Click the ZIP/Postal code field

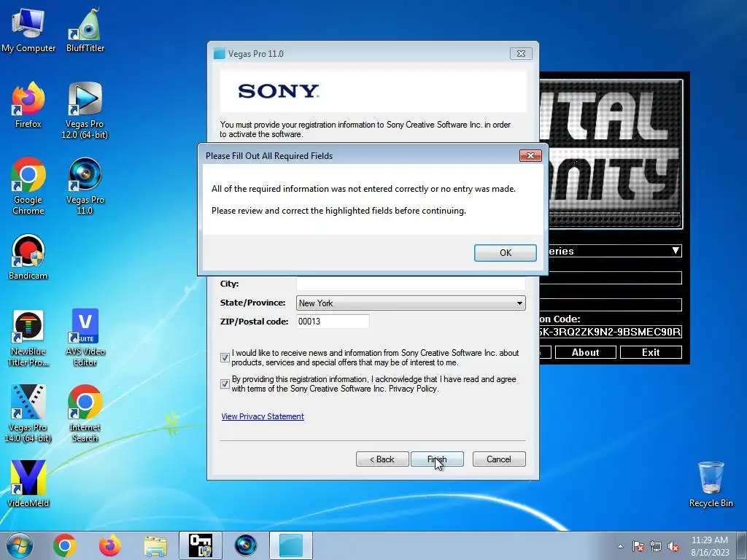coord(333,322)
